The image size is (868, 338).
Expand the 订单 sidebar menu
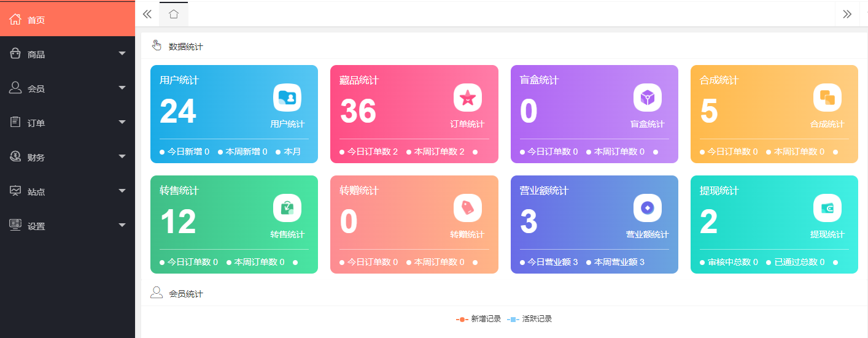[68, 123]
